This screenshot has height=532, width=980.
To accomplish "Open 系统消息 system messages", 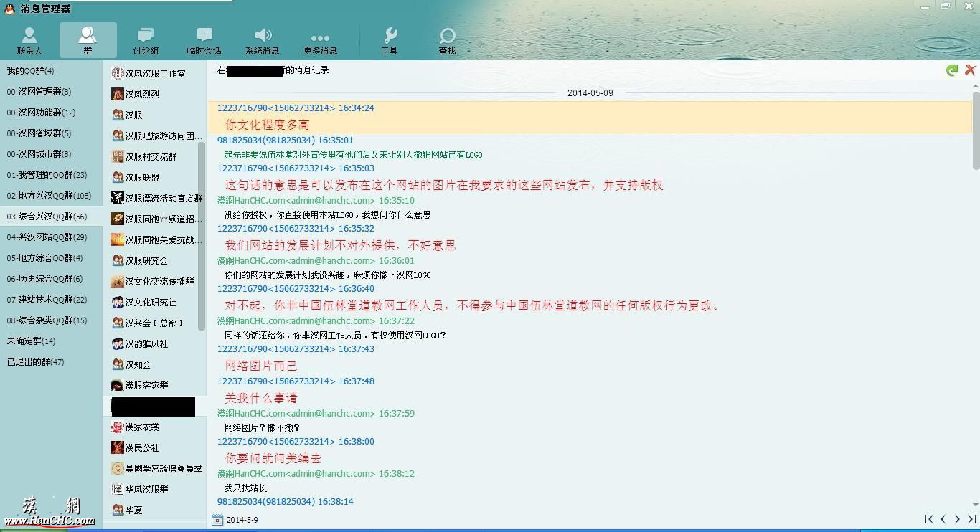I will [x=263, y=41].
